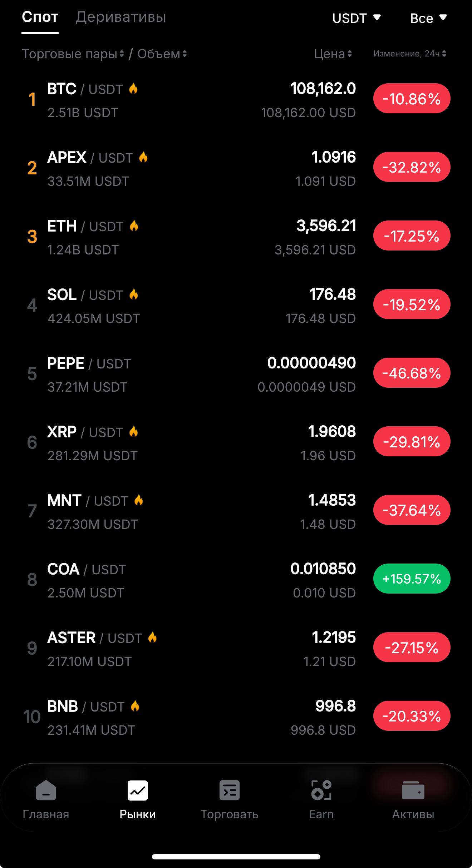472x868 pixels.
Task: Tap the flame icon next to BTC
Action: 133,88
